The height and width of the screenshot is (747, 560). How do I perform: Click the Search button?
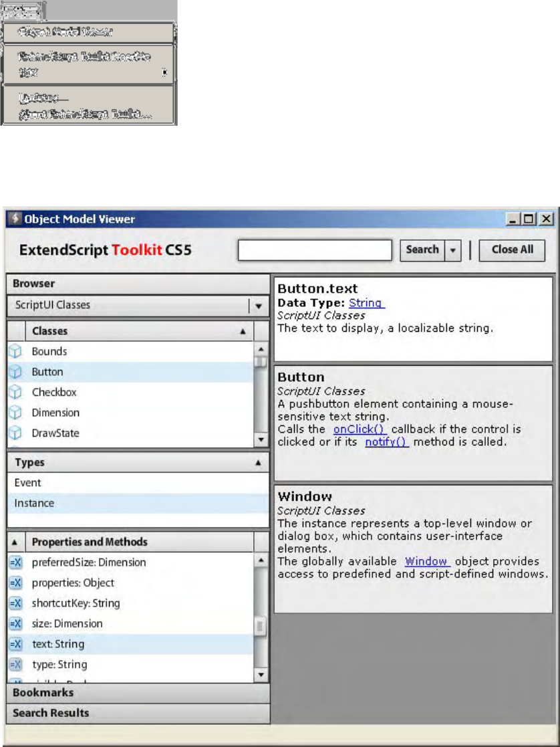pyautogui.click(x=422, y=250)
